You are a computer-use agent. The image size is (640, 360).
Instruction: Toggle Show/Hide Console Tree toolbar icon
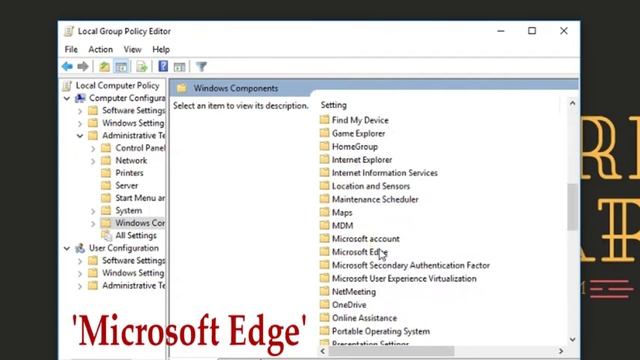click(121, 67)
